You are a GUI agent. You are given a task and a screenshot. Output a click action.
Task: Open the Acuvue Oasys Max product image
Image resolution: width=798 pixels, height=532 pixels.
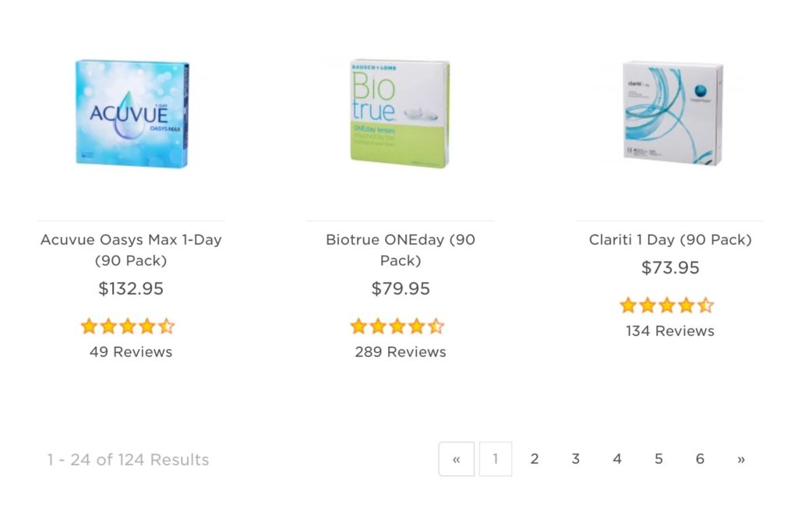[x=132, y=112]
